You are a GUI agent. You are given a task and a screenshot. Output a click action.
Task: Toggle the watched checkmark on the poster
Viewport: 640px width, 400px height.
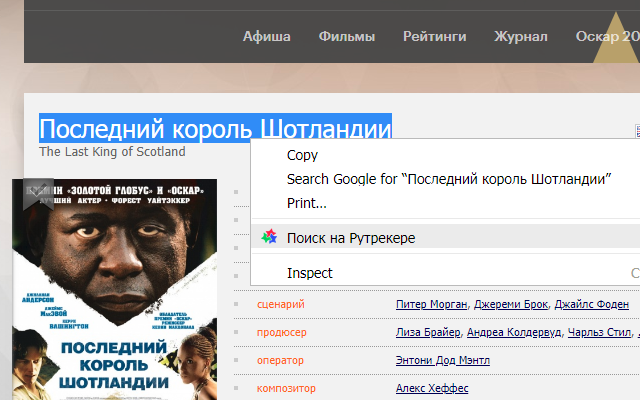(x=38, y=193)
